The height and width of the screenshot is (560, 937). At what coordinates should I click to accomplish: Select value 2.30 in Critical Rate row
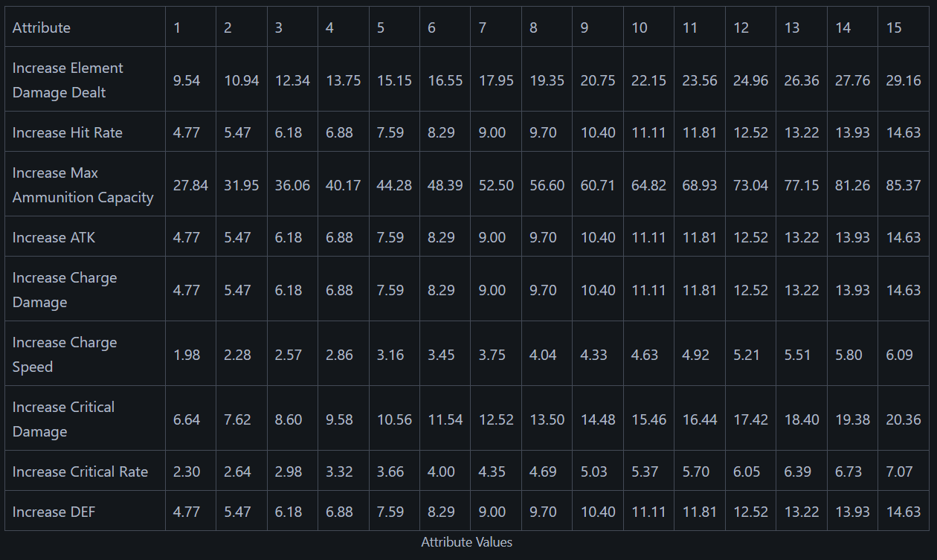pyautogui.click(x=187, y=472)
